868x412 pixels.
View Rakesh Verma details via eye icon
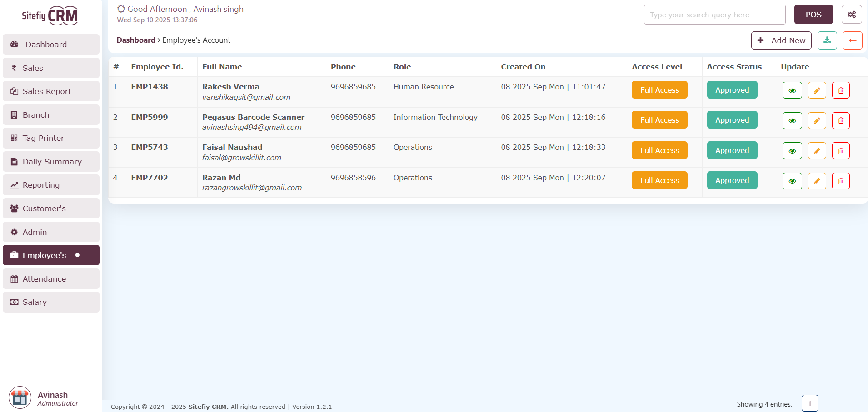(x=792, y=90)
